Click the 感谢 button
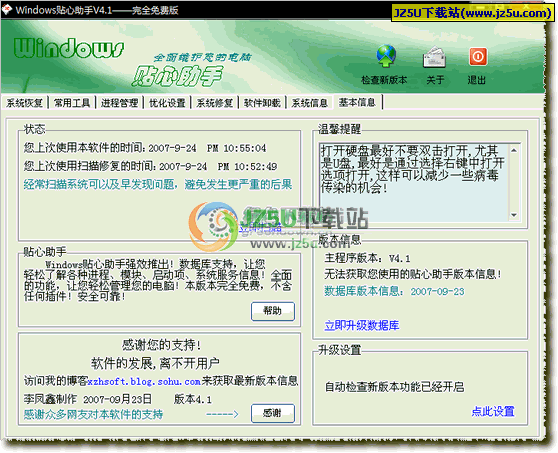 [273, 413]
